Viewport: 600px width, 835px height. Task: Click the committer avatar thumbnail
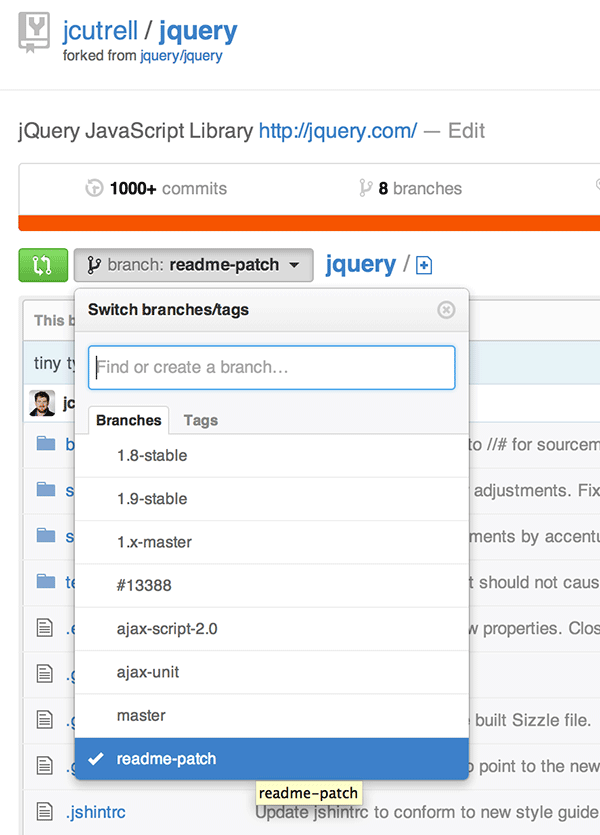(42, 403)
